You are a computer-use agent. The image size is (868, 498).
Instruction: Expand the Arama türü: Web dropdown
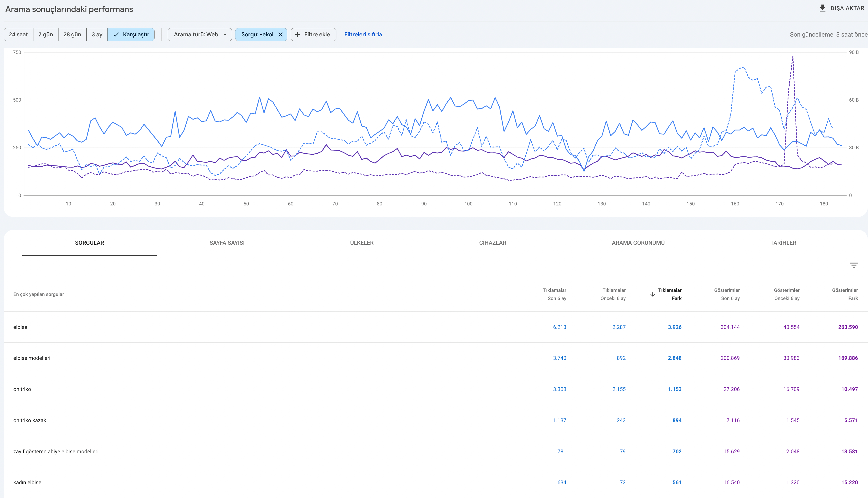tap(200, 35)
